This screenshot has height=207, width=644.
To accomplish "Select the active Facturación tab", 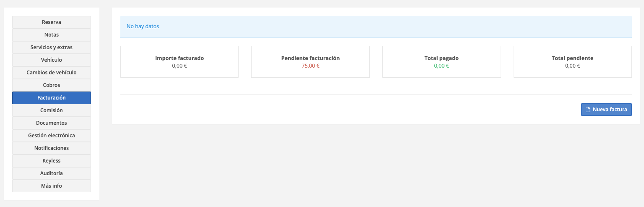I will [x=52, y=98].
